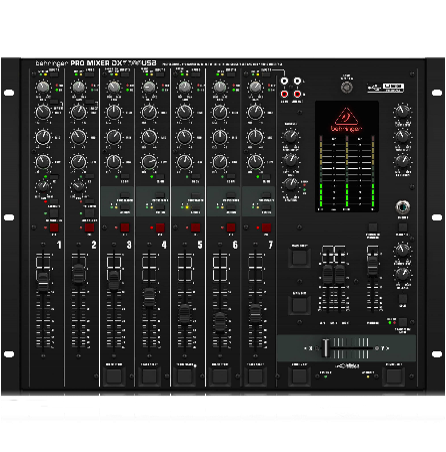The image size is (446, 452).
Task: Click channel 2 gray gain knob
Action: point(78,88)
